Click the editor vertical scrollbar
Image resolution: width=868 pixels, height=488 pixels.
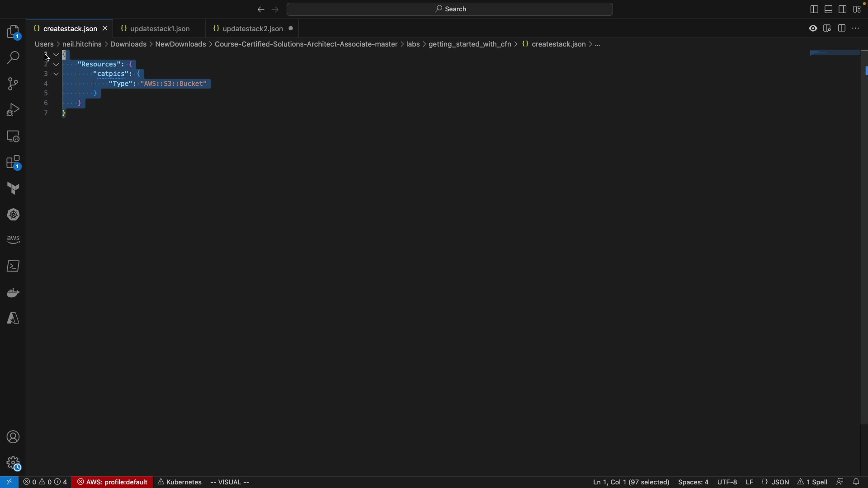point(863,226)
